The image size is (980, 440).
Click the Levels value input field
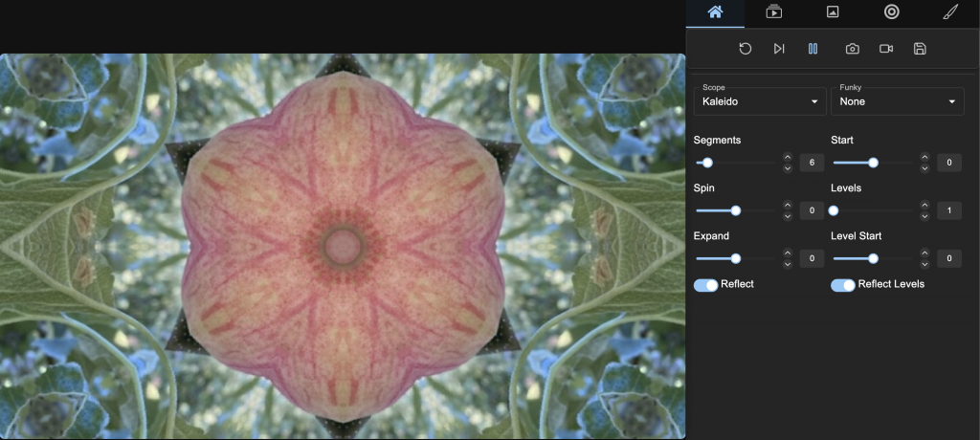tap(949, 210)
